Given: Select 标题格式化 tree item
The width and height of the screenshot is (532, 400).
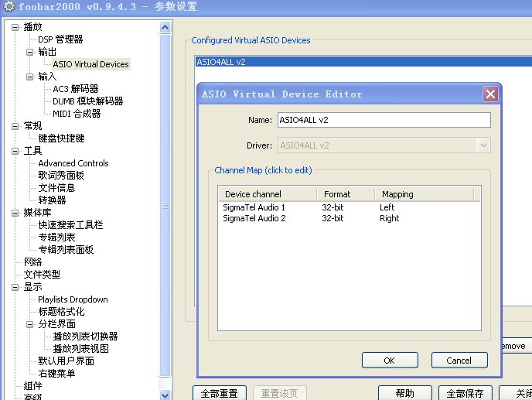Looking at the screenshot, I should (61, 312).
